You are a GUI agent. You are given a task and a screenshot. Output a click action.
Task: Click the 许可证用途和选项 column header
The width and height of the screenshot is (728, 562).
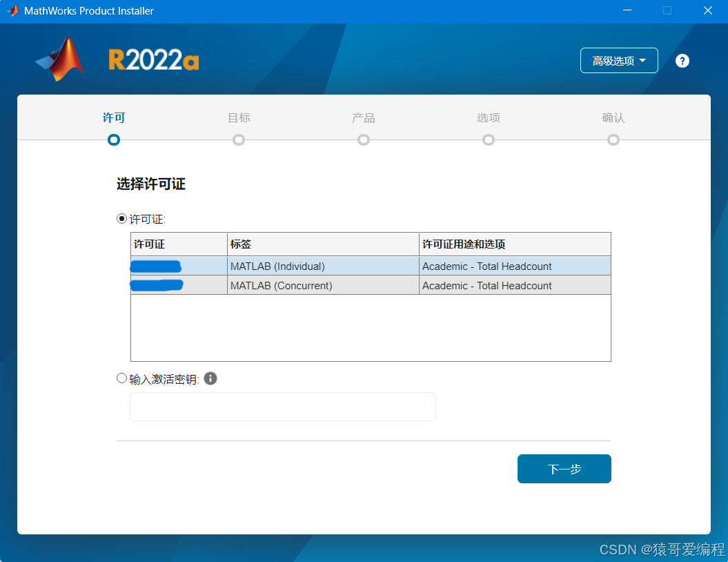(x=515, y=244)
